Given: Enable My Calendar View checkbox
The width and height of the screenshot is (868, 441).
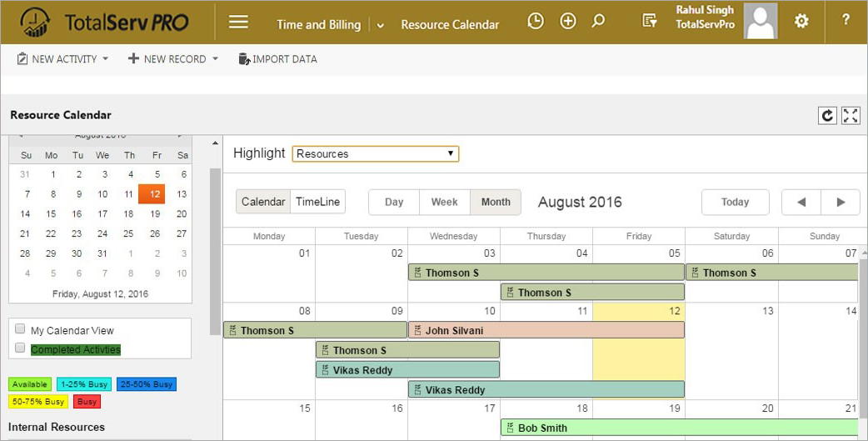Looking at the screenshot, I should [x=20, y=329].
